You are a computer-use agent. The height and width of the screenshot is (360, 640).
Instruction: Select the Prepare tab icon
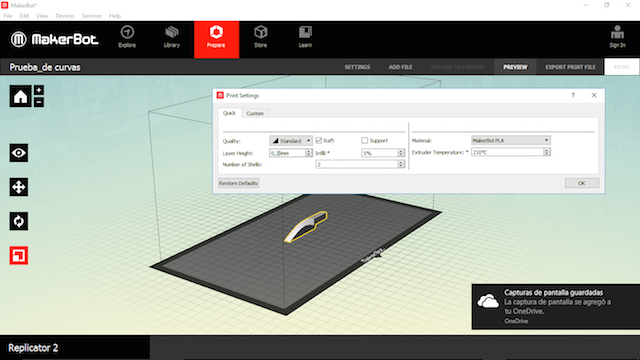(216, 32)
